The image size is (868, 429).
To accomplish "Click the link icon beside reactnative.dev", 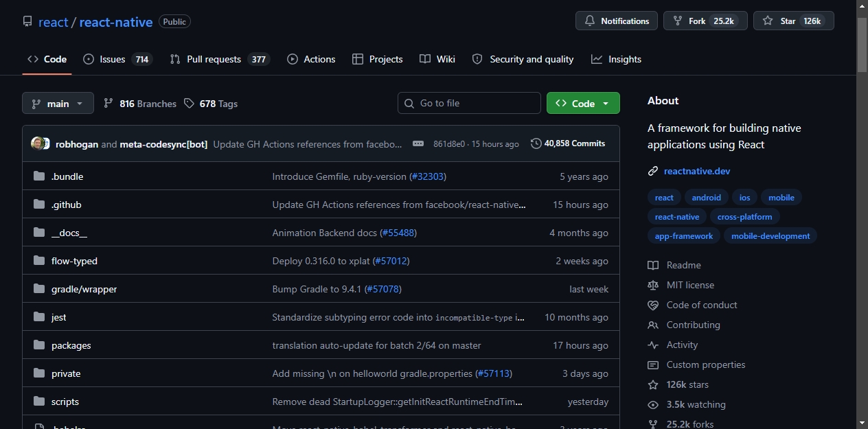I will (653, 171).
